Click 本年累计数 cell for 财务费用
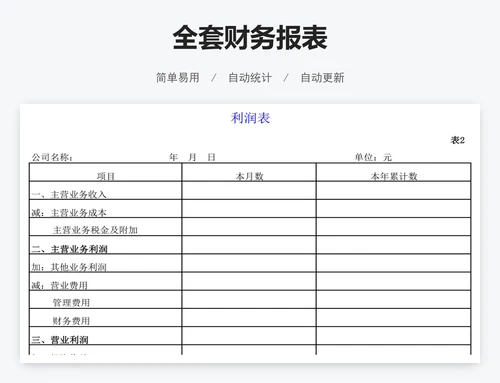 coord(394,317)
